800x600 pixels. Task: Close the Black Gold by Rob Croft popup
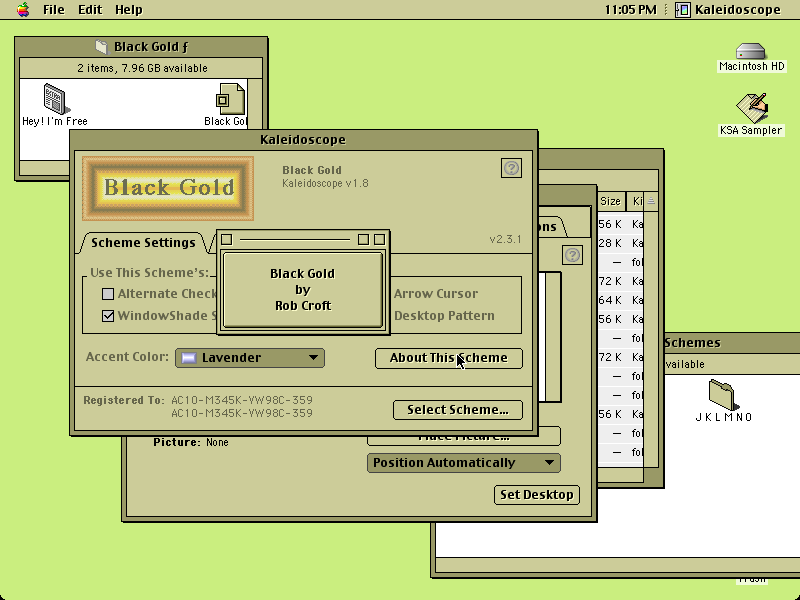[x=227, y=239]
